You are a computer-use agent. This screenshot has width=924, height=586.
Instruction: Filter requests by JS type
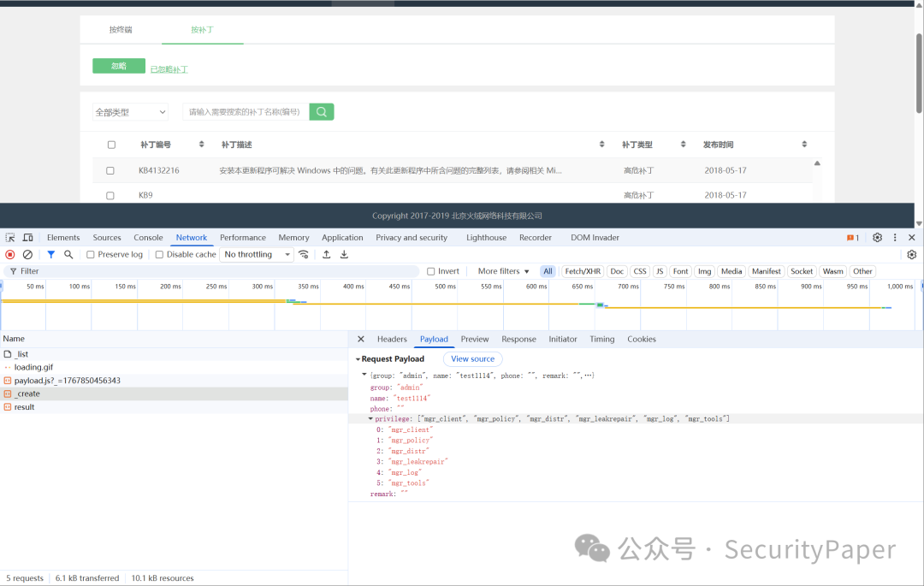coord(660,271)
